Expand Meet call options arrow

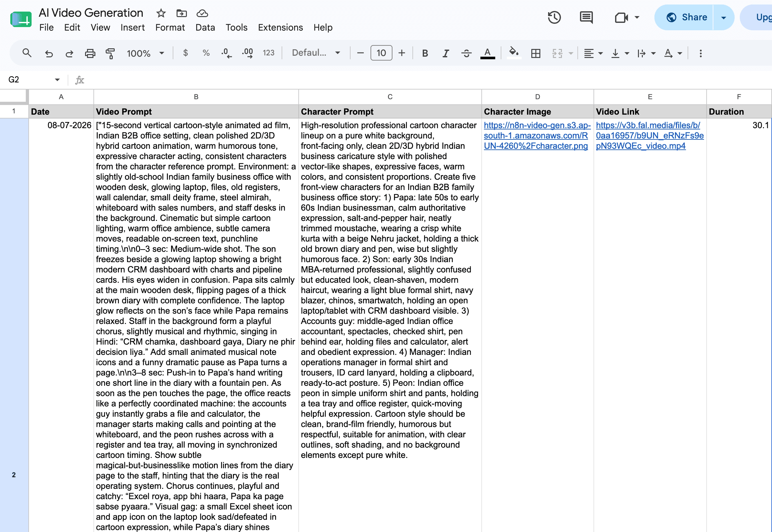(637, 17)
